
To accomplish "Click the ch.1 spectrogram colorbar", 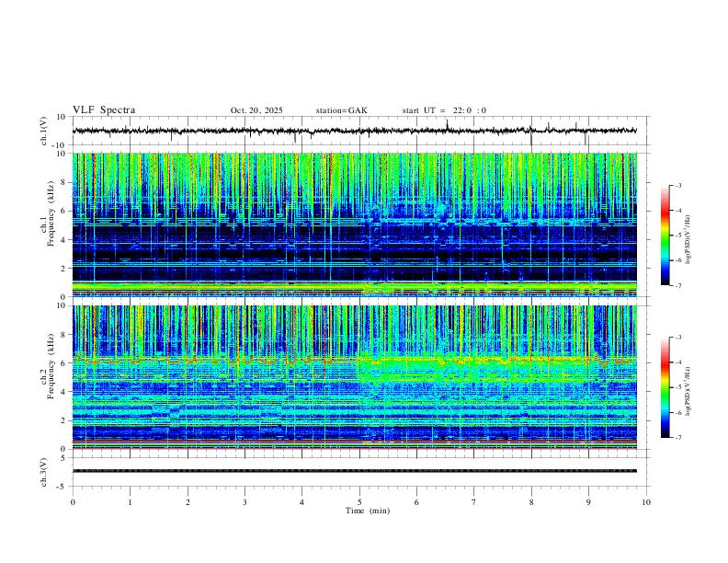I will point(665,236).
